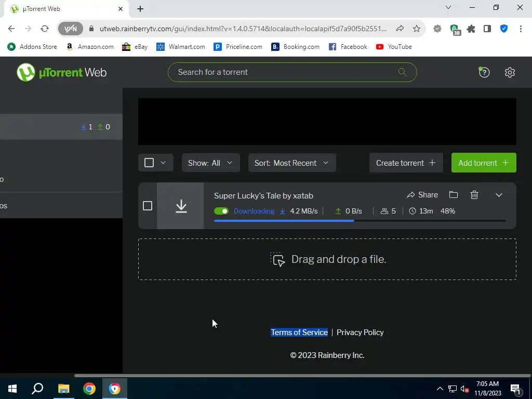The height and width of the screenshot is (399, 532).
Task: Open folder for Super Lucky's Tale torrent
Action: [453, 195]
